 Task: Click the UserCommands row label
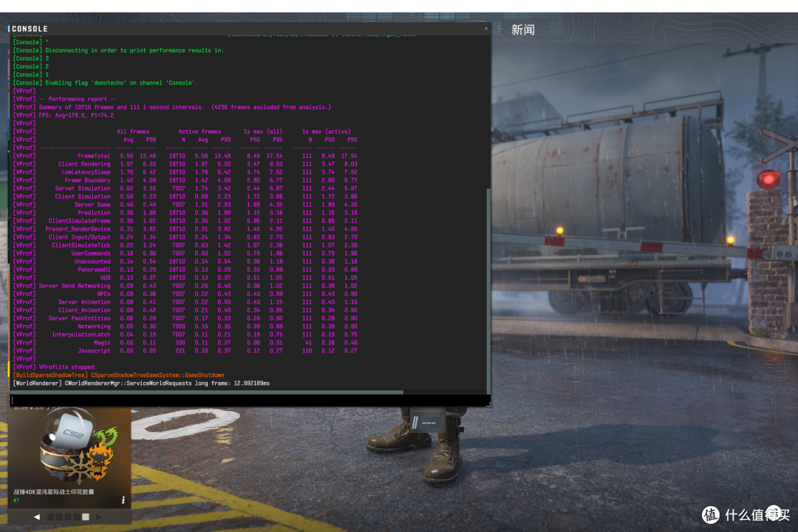[91, 254]
